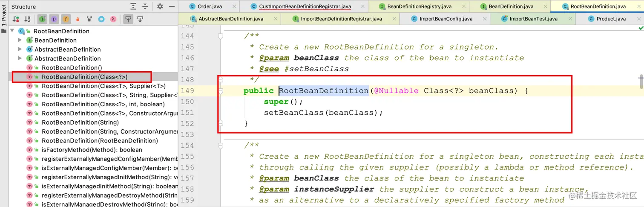644x207 pixels.
Task: Click interface icon beside BeanDefinition node
Action: coord(29,40)
